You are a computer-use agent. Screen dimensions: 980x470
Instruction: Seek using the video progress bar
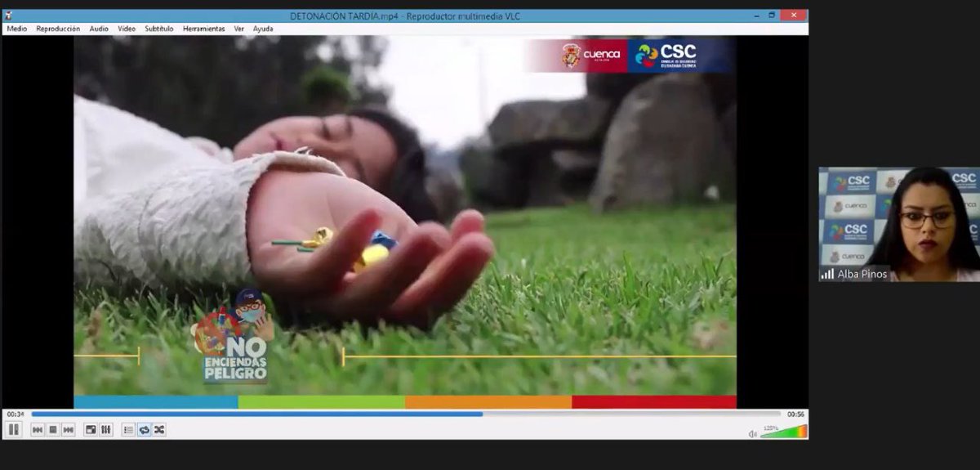tap(406, 414)
